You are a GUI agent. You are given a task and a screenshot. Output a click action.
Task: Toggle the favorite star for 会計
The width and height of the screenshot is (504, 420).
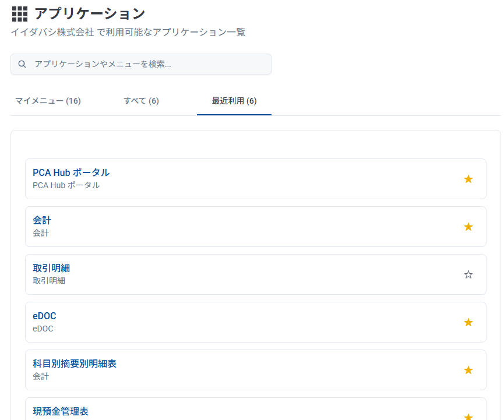click(468, 227)
